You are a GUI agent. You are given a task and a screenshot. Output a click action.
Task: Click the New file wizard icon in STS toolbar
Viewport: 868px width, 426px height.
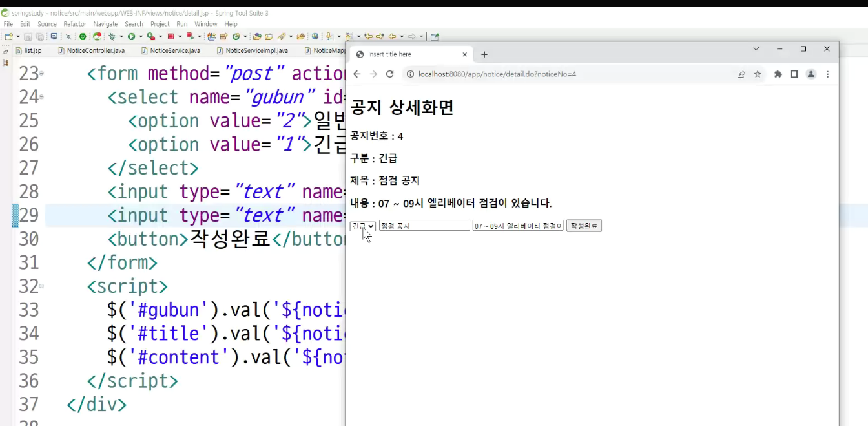pos(8,37)
